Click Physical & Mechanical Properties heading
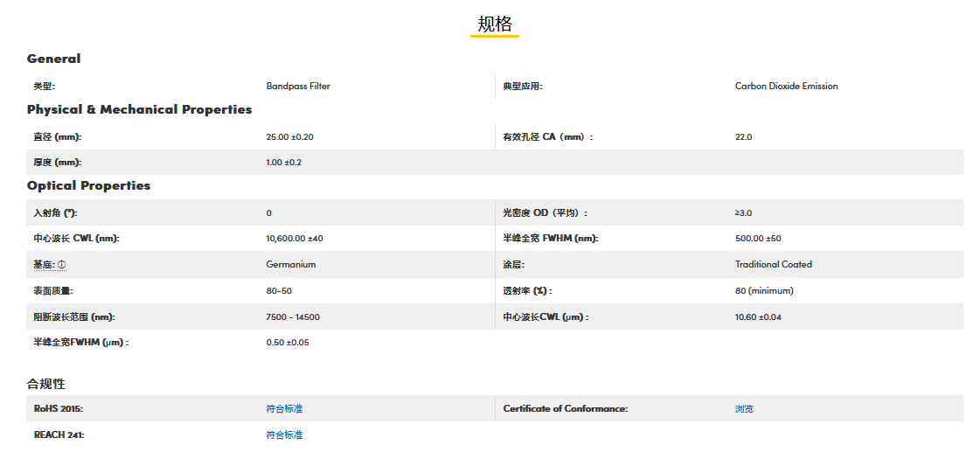This screenshot has width=980, height=459. point(139,109)
